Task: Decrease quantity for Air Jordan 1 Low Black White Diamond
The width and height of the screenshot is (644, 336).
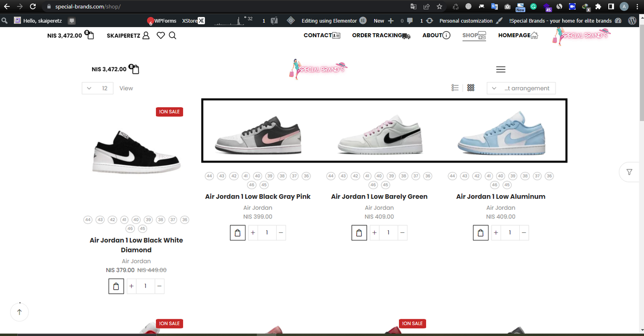Action: click(x=159, y=286)
